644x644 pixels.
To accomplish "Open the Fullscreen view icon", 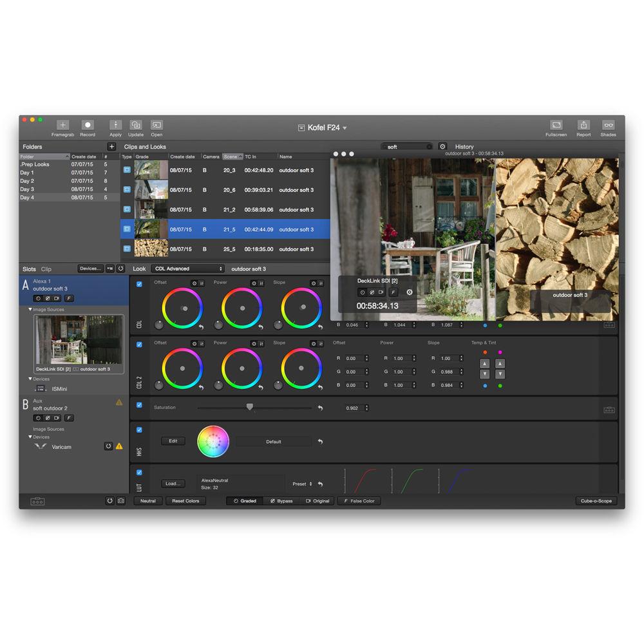I will pyautogui.click(x=556, y=126).
